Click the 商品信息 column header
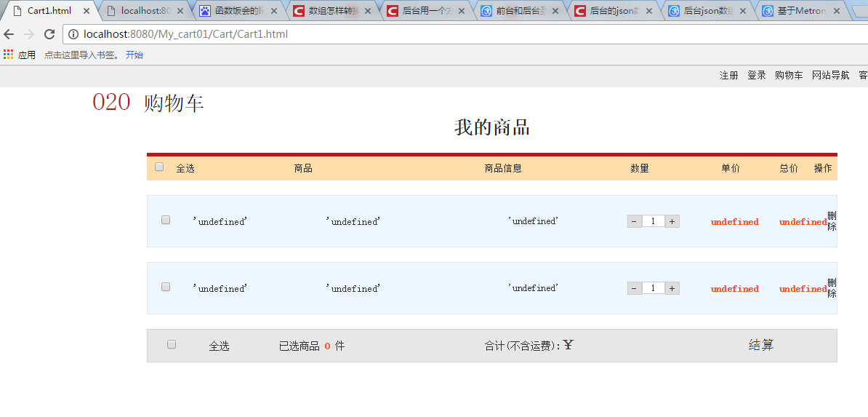 [503, 168]
